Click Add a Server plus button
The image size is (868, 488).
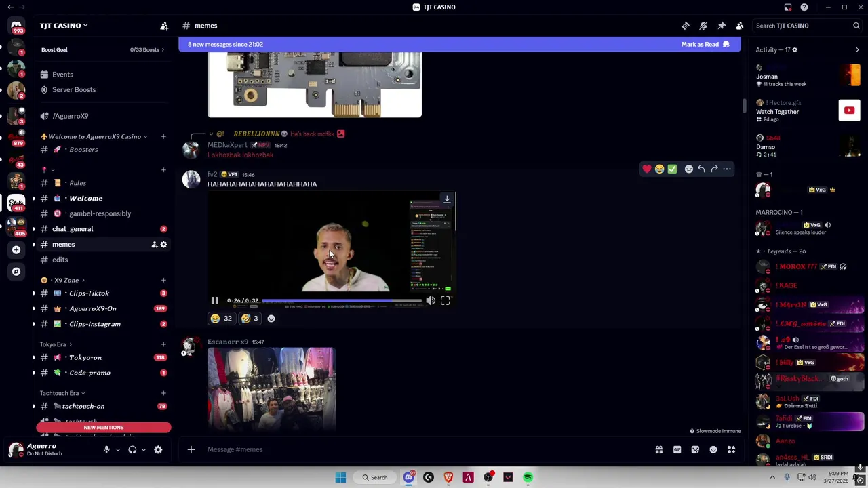tap(16, 249)
